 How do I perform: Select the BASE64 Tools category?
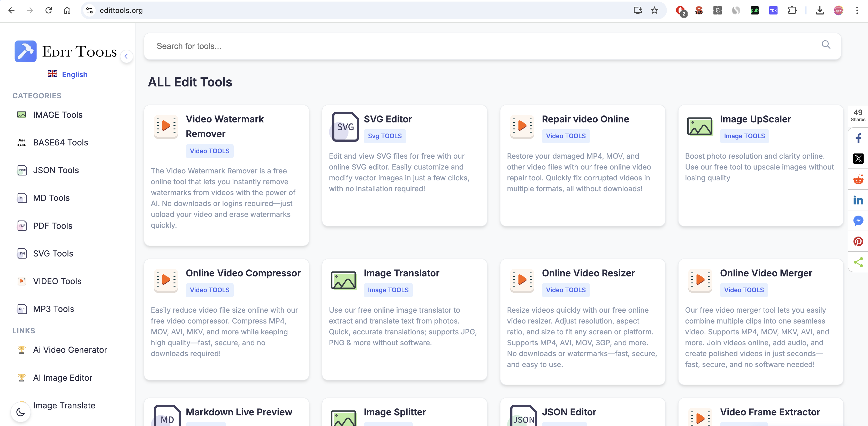click(x=60, y=142)
